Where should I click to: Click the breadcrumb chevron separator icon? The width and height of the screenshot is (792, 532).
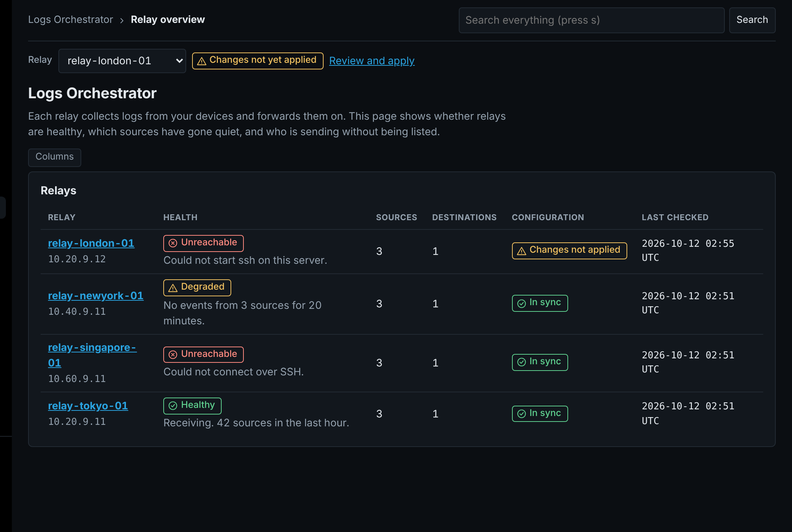click(x=122, y=20)
